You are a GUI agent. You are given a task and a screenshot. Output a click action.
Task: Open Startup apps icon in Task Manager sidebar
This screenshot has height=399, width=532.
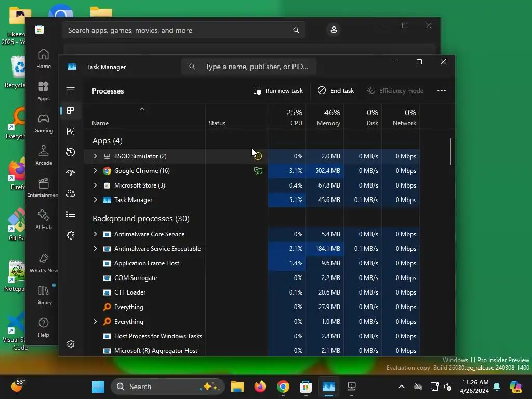[71, 172]
